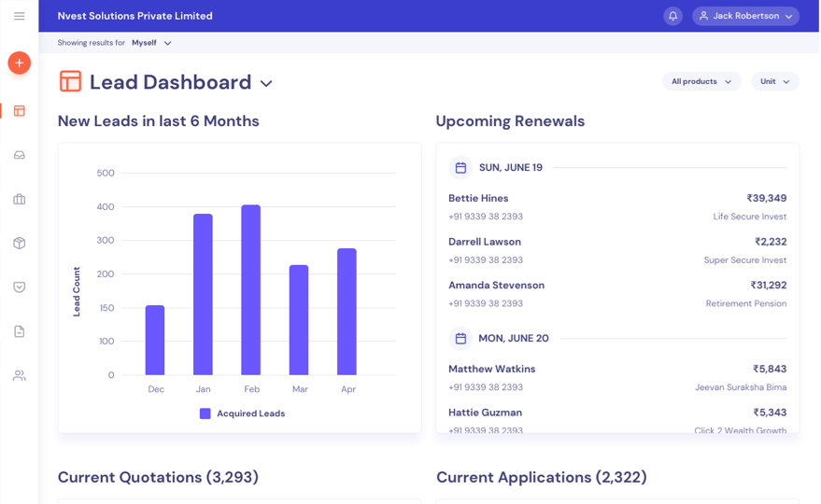Click the orange plus add button
This screenshot has width=821, height=504.
19,63
